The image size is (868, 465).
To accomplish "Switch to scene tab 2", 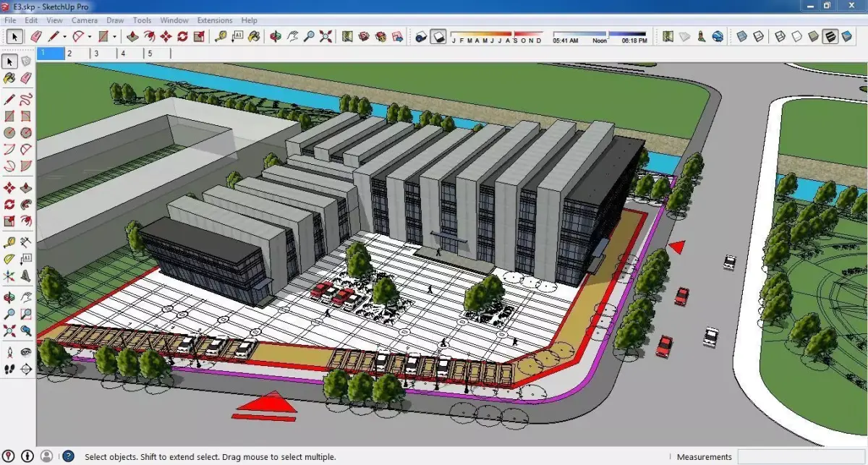I will [x=78, y=53].
